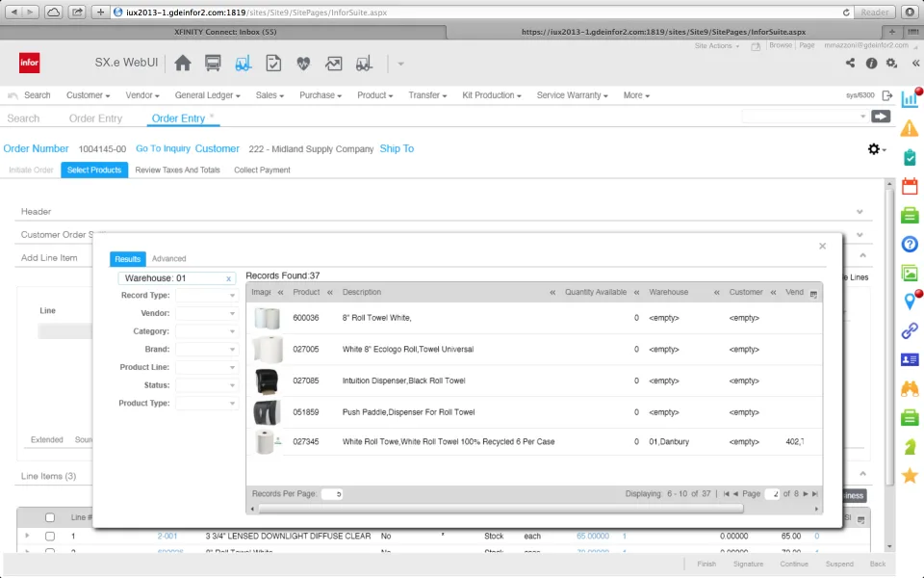This screenshot has height=578, width=924.
Task: Open the blue help question mark icon
Action: coord(910,244)
